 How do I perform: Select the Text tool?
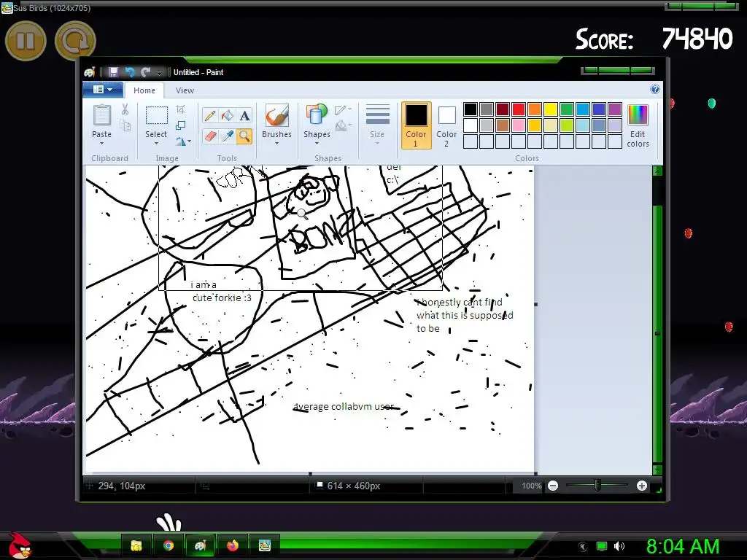click(244, 115)
